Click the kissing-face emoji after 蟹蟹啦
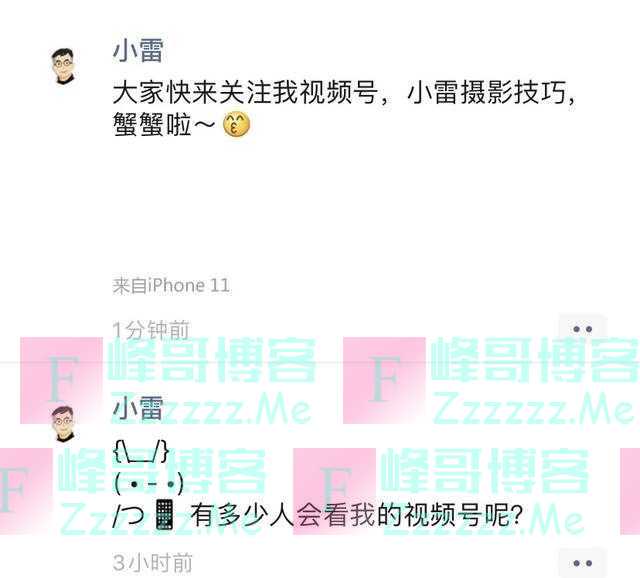The image size is (640, 578). [x=236, y=124]
